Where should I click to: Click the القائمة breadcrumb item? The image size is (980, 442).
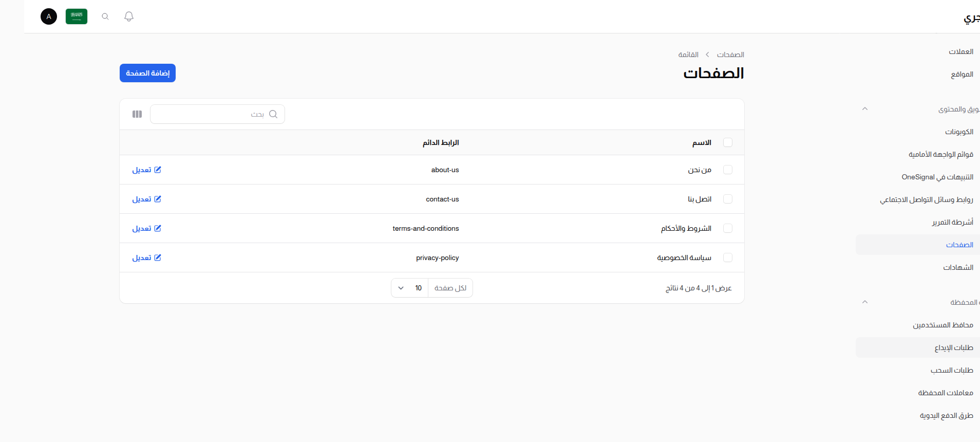tap(688, 54)
